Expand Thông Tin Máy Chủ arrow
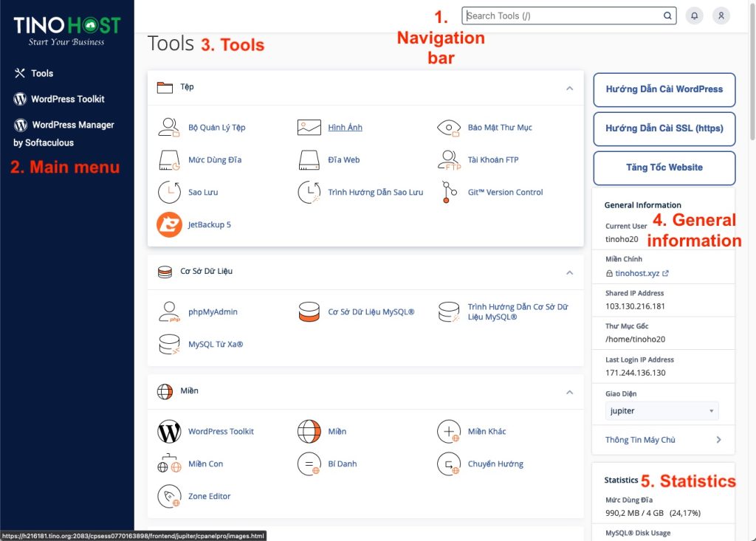This screenshot has width=756, height=541. [x=718, y=440]
